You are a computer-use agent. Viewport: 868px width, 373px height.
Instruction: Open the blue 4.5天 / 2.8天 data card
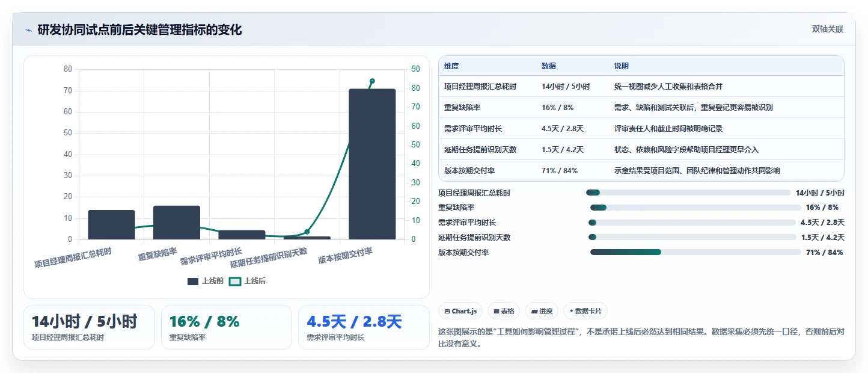[364, 327]
